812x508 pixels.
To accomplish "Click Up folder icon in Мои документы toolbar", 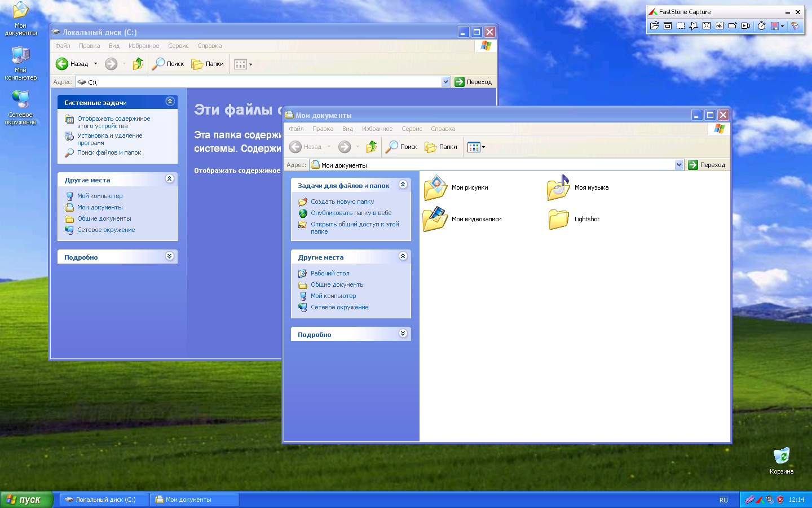I will 371,147.
